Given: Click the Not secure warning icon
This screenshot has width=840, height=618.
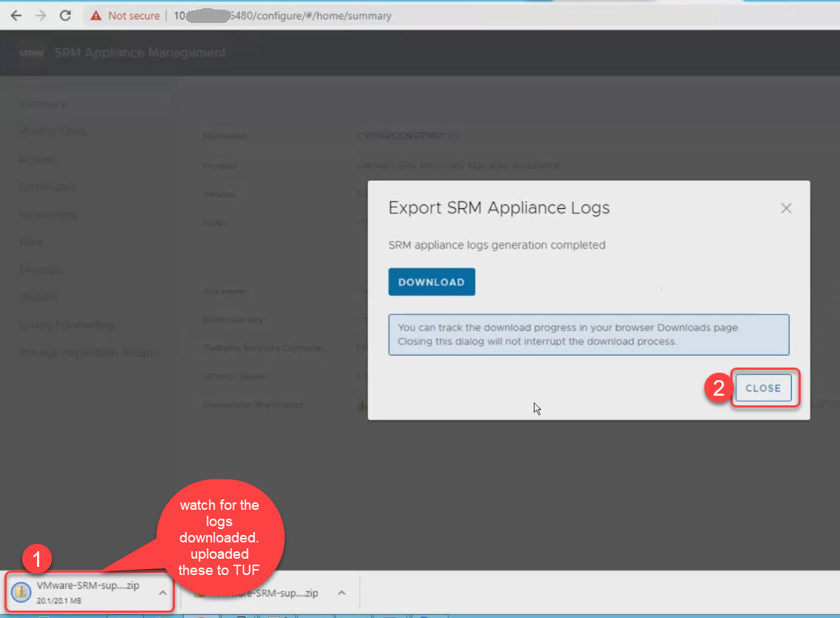Looking at the screenshot, I should click(x=96, y=16).
